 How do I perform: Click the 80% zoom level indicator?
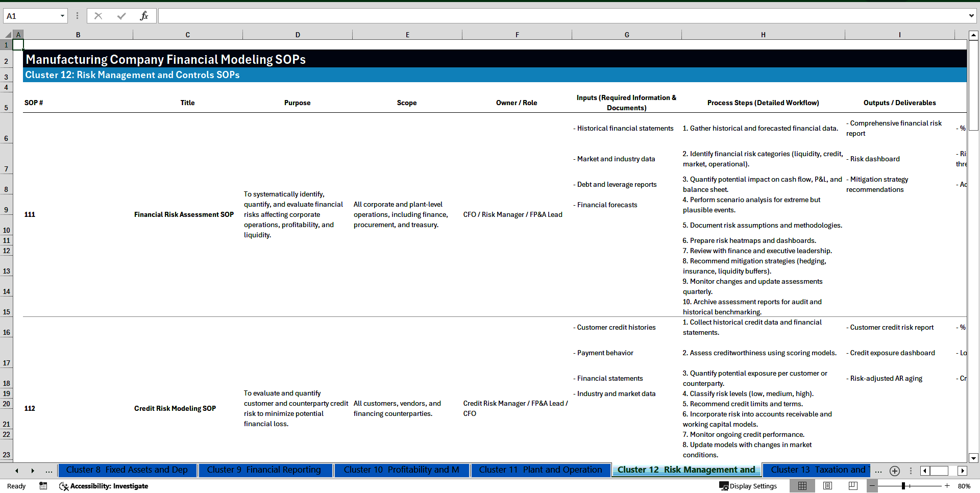click(x=964, y=486)
